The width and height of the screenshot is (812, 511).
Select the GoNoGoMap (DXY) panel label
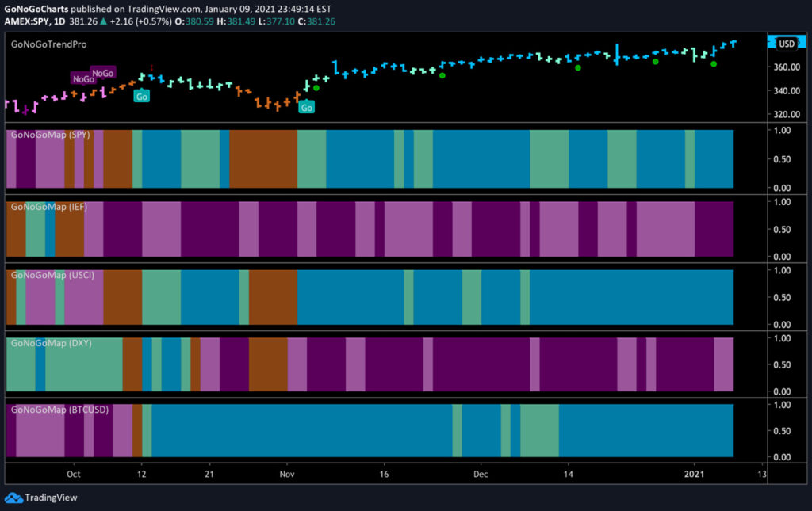pyautogui.click(x=51, y=343)
